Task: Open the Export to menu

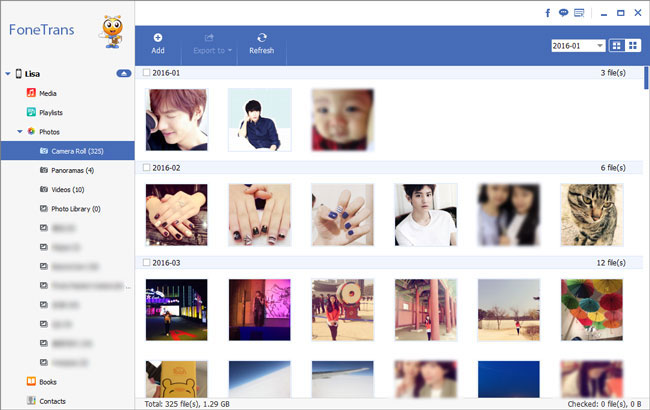Action: (x=211, y=44)
